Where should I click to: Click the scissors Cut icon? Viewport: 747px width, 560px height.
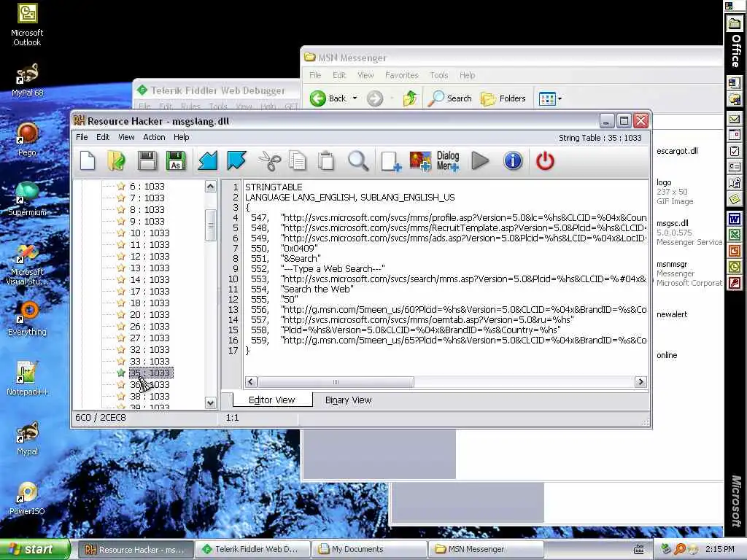click(269, 161)
